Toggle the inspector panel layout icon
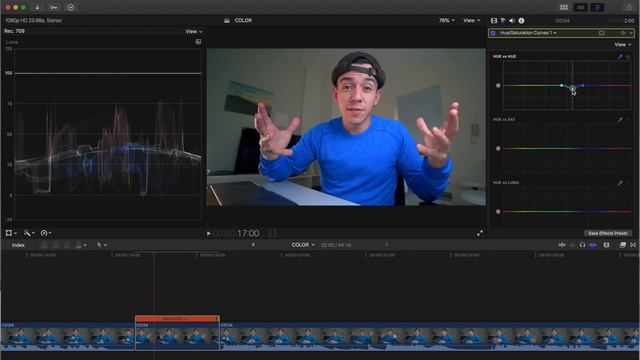This screenshot has width=640, height=360. tap(597, 7)
